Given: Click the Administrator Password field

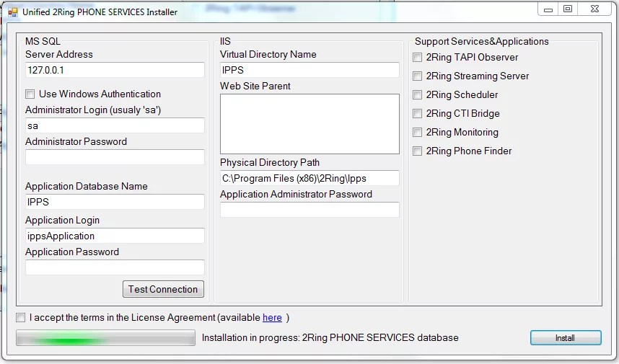Looking at the screenshot, I should click(x=115, y=157).
